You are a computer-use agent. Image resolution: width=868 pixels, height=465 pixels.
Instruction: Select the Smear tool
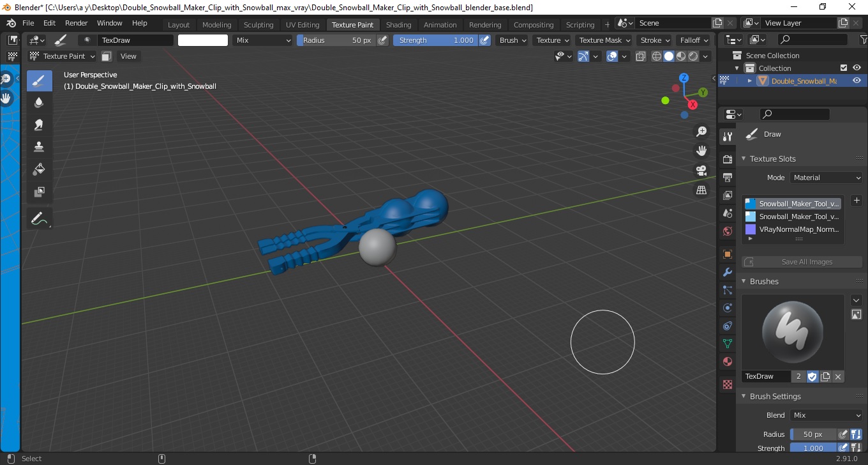[39, 125]
